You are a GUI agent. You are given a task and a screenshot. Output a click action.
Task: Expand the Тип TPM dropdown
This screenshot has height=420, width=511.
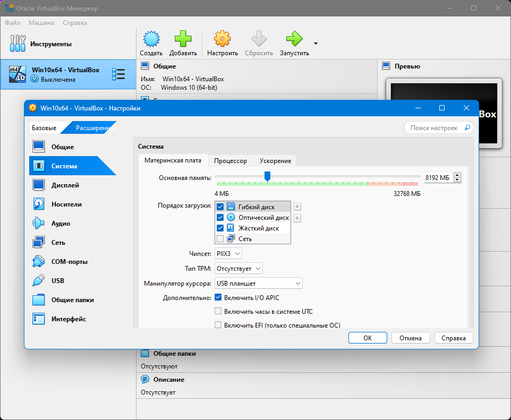click(239, 269)
